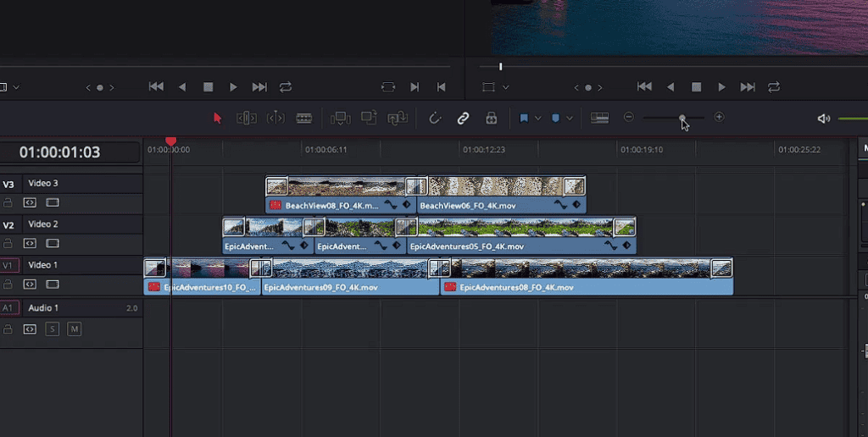The image size is (868, 437).
Task: Lock the Audio 1 track
Action: click(8, 329)
